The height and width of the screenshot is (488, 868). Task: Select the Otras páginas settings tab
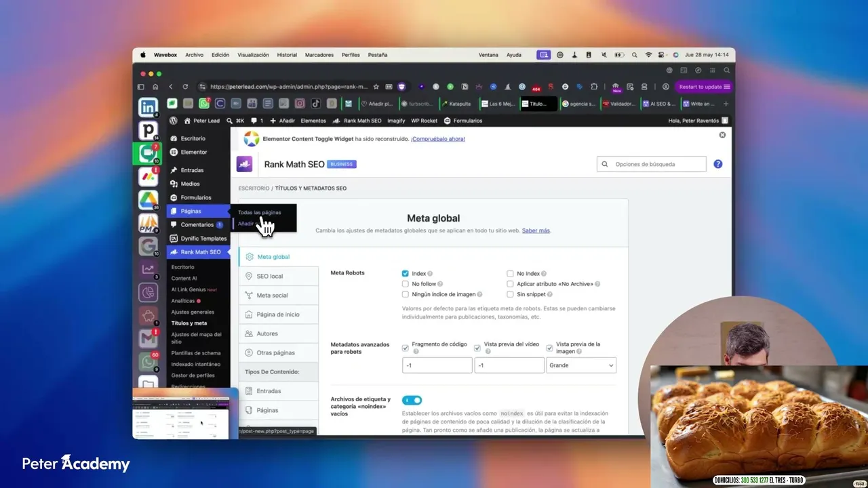[x=279, y=352]
